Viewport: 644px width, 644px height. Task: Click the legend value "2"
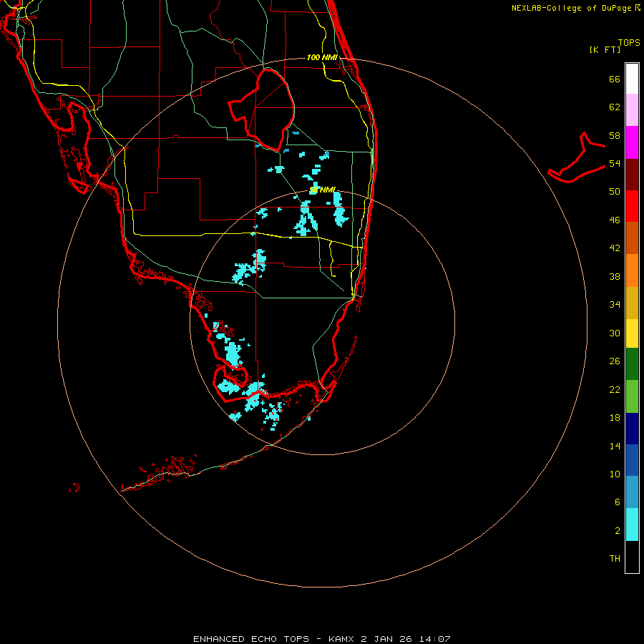click(x=618, y=531)
